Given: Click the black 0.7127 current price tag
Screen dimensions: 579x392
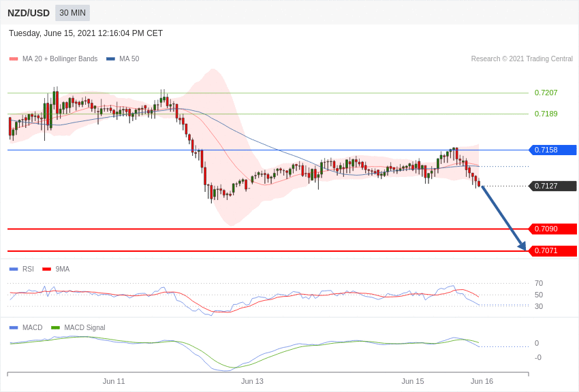Looking at the screenshot, I should pyautogui.click(x=553, y=186).
